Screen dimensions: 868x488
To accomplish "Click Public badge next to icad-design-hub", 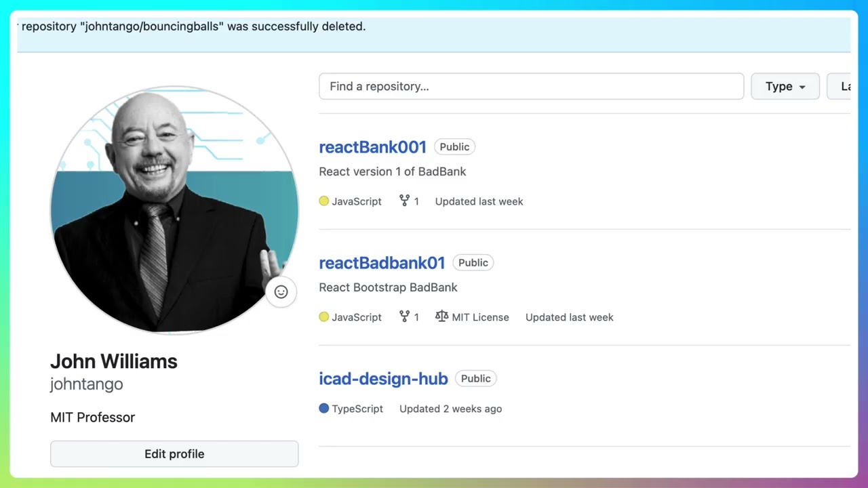I will tap(475, 379).
